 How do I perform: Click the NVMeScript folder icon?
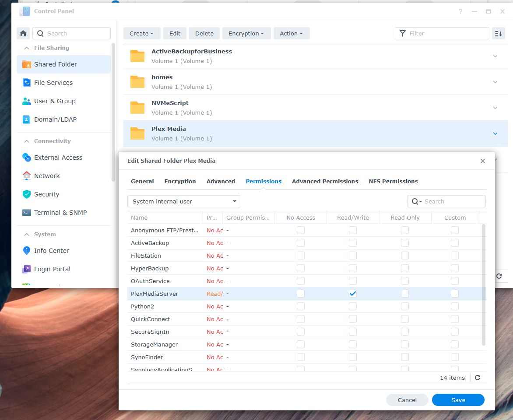click(x=137, y=108)
